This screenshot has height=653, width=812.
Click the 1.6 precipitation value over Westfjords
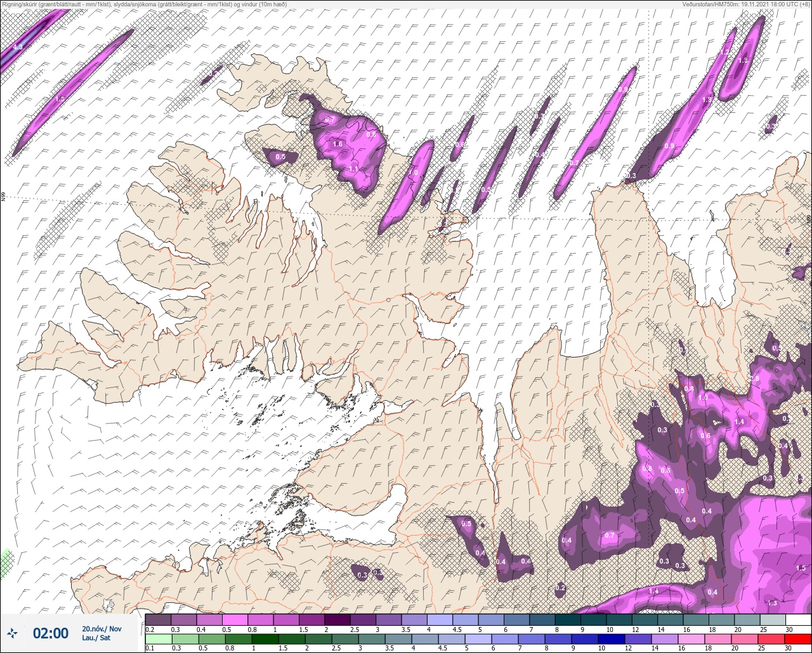(337, 145)
